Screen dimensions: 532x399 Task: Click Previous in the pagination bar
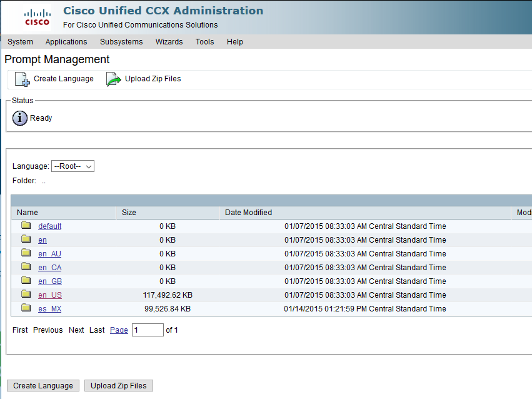48,330
